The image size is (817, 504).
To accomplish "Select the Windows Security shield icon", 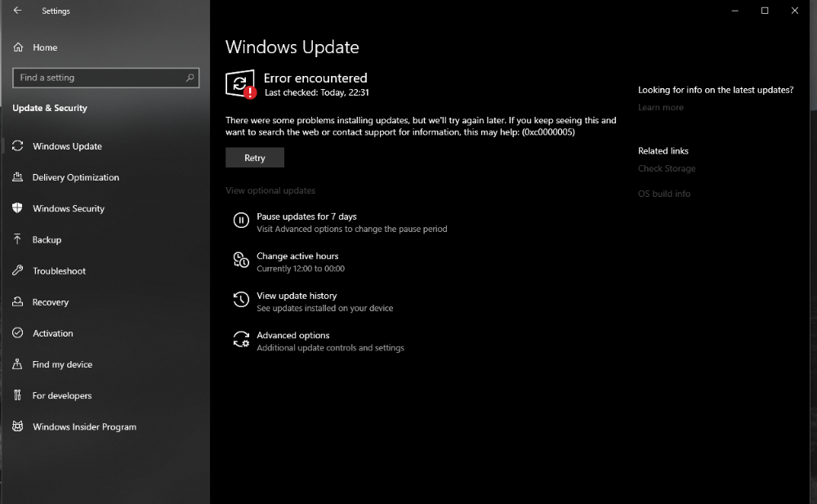I will [x=18, y=208].
